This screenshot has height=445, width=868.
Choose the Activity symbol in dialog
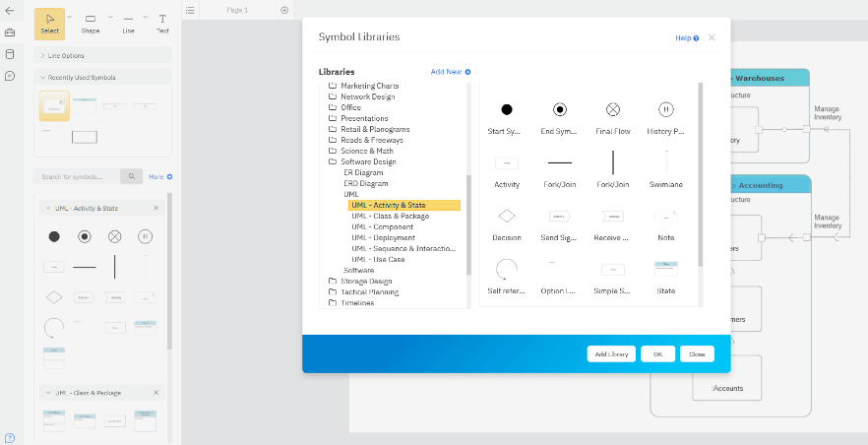coord(507,162)
